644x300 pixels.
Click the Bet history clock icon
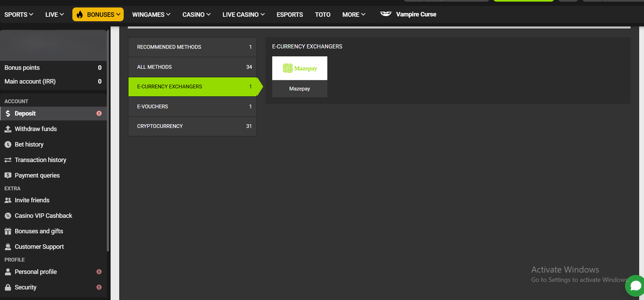(8, 144)
